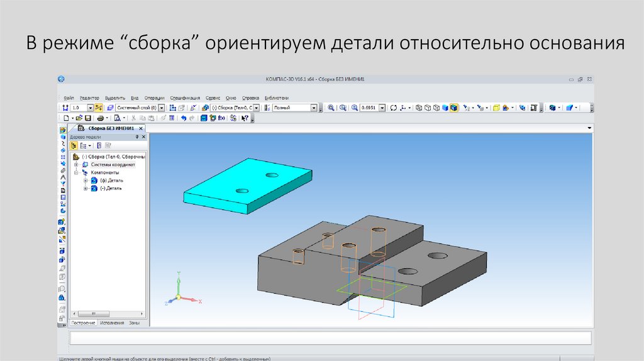644x361 pixels.
Task: Open the Системный слой (0) dropdown
Action: click(162, 108)
